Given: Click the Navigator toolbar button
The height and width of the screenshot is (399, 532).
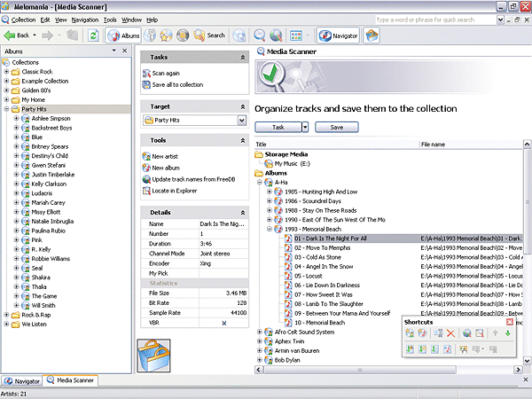Looking at the screenshot, I should (x=338, y=35).
